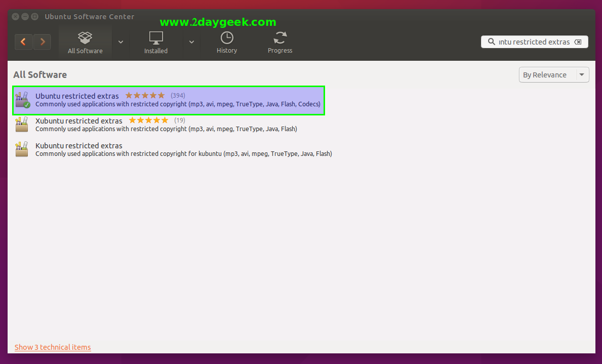
Task: Click the (394) reviews count
Action: pyautogui.click(x=178, y=95)
